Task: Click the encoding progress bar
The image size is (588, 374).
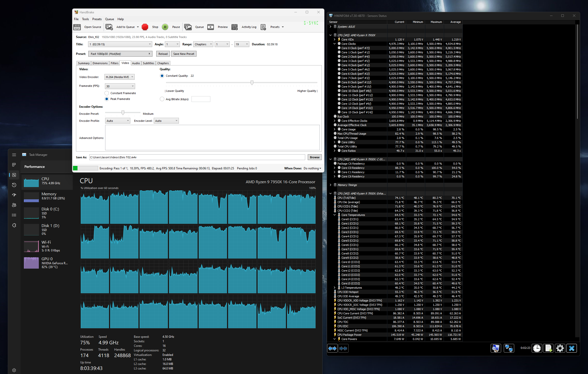Action: [85, 168]
